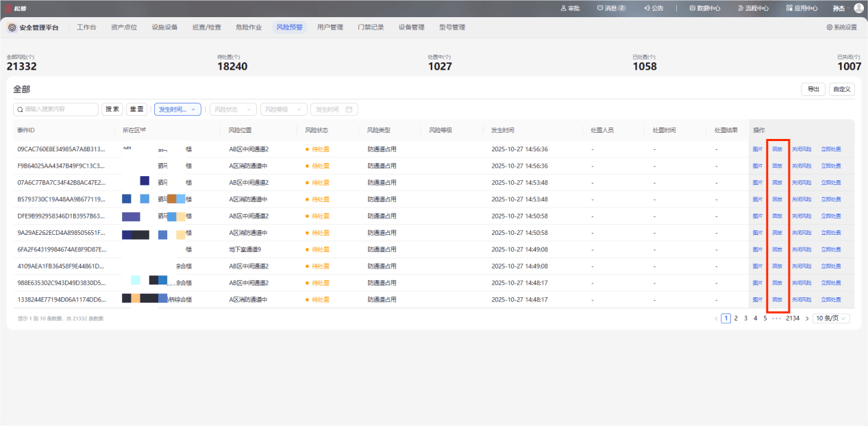This screenshot has height=426, width=868.
Task: Open the 审批 approval icon
Action: click(564, 8)
